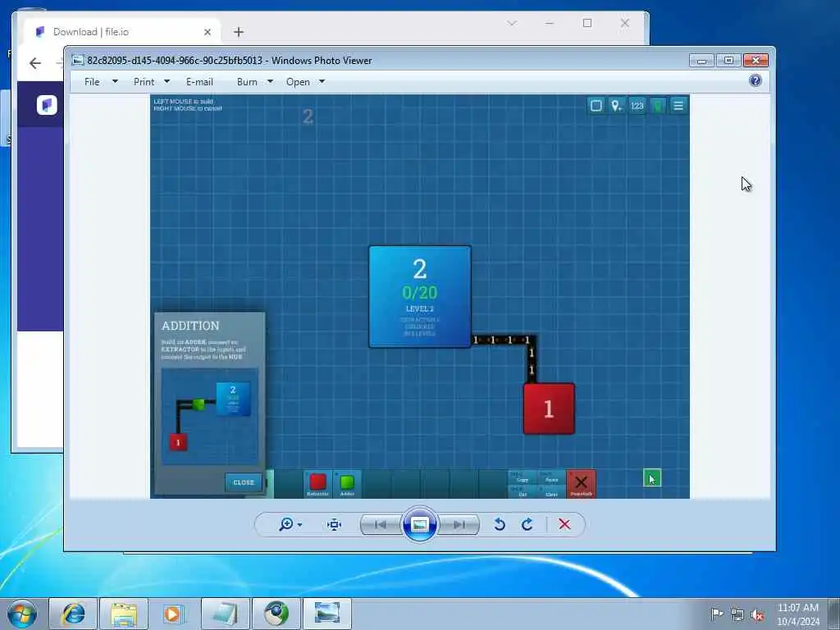Select the 'Download | file.io' browser tab
840x630 pixels.
(122, 32)
